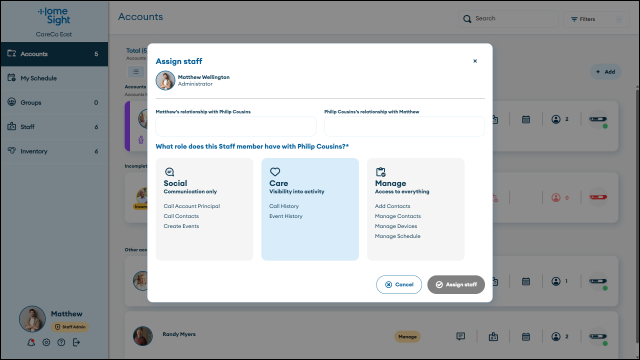This screenshot has height=360, width=640.
Task: Click Randy Myers row name
Action: (x=179, y=334)
